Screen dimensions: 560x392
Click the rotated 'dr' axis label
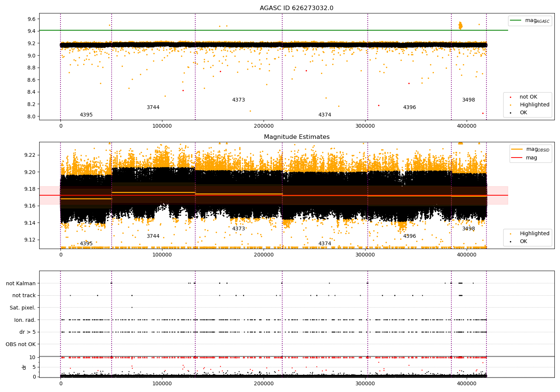(24, 367)
